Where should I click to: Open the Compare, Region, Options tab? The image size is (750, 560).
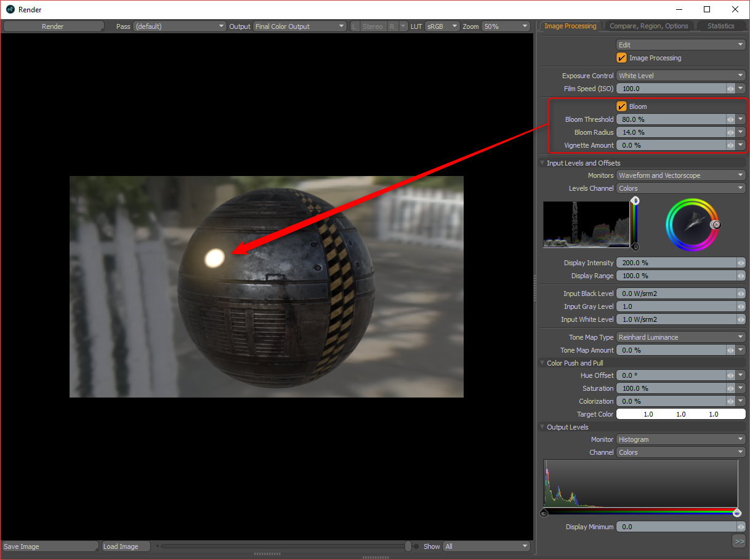648,26
